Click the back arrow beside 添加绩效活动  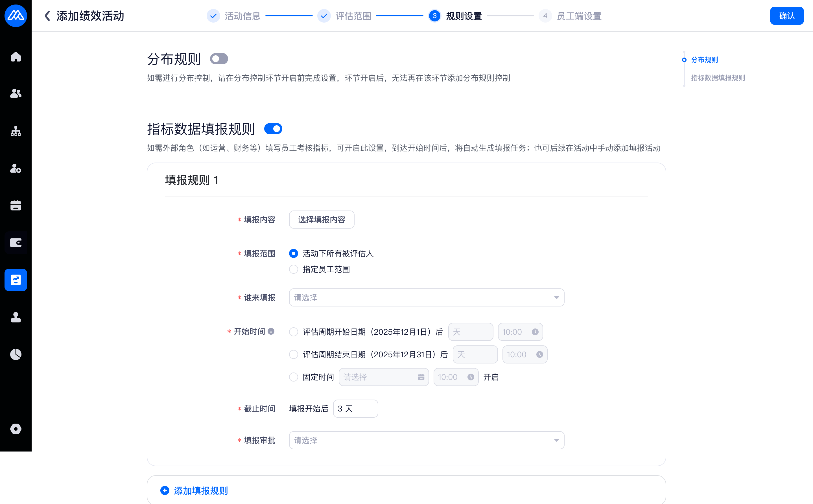[x=47, y=16]
